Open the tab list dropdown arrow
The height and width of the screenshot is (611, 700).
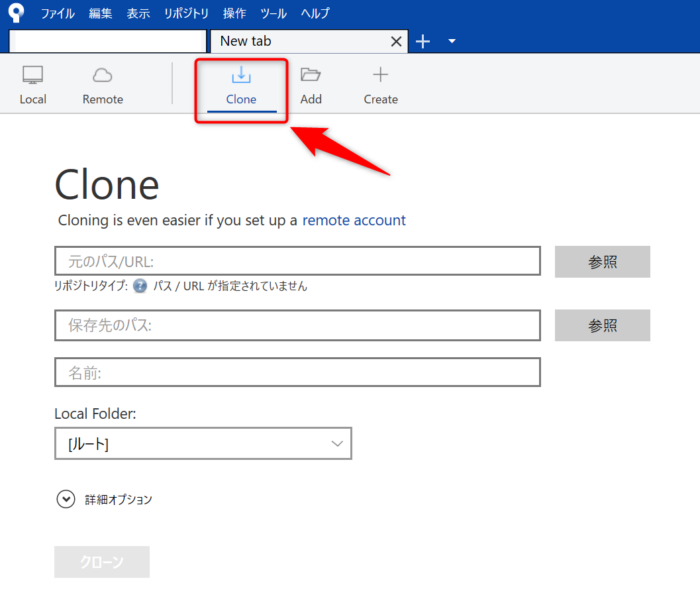click(451, 41)
